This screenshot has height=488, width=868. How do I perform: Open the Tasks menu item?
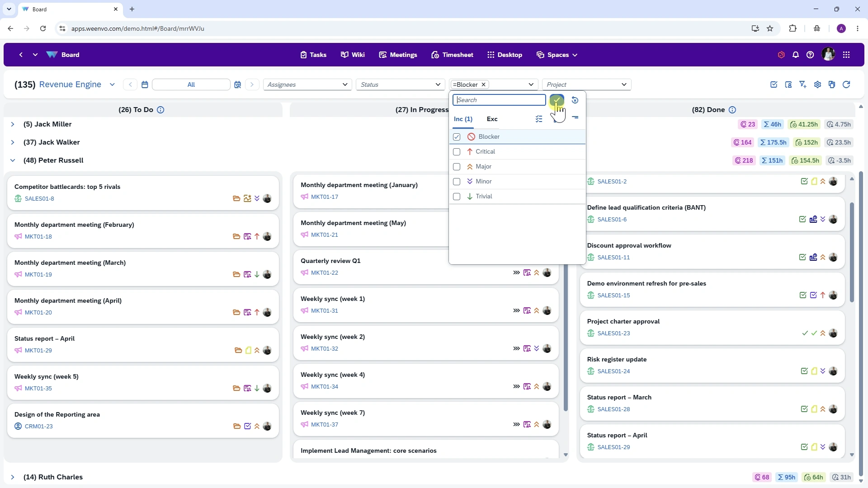tap(313, 55)
